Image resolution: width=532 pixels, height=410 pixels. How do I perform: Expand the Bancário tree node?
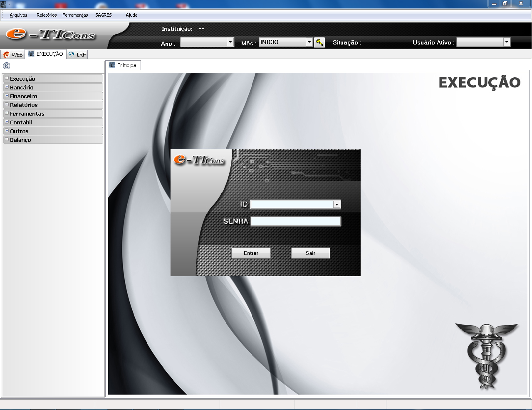7,87
